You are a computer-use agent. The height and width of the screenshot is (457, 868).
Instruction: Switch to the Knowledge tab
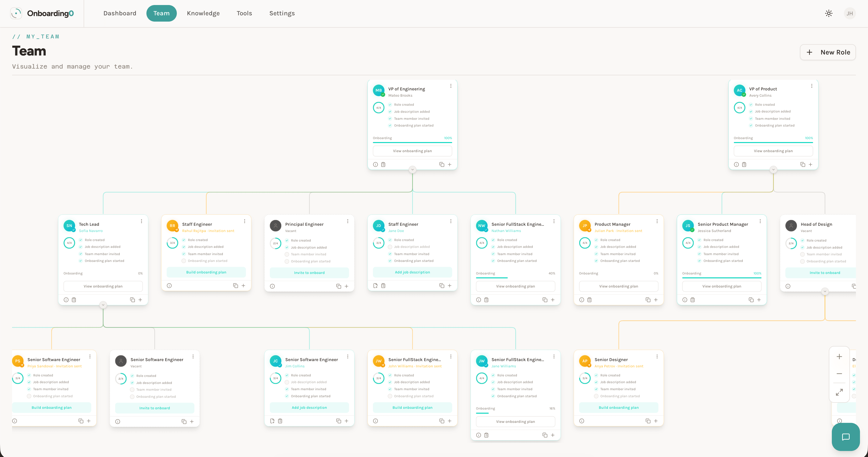point(203,13)
